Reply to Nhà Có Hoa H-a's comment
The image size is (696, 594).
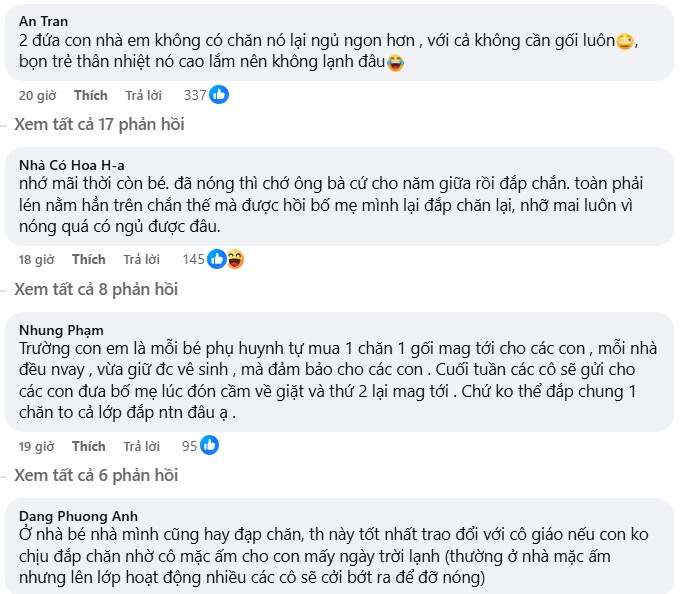tap(141, 260)
